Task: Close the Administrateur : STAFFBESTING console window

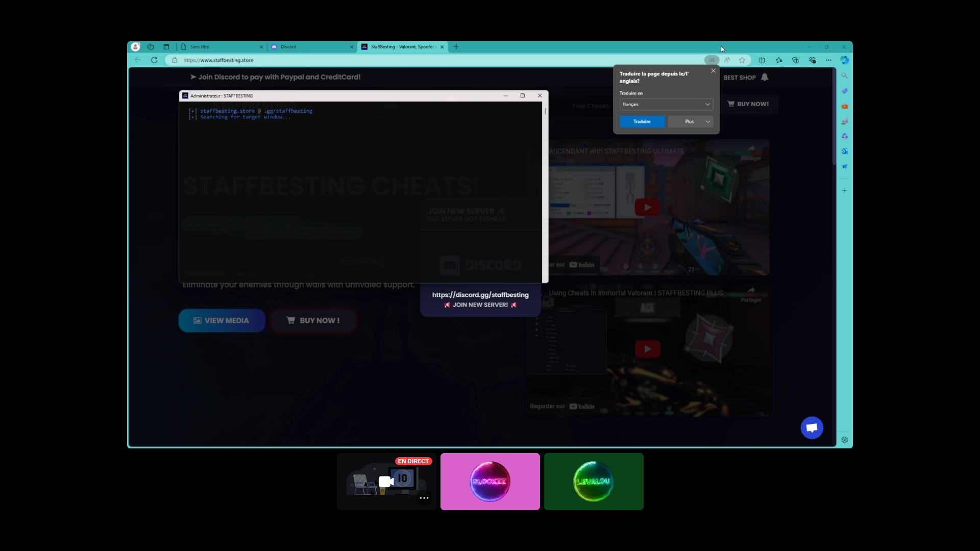Action: click(x=540, y=96)
